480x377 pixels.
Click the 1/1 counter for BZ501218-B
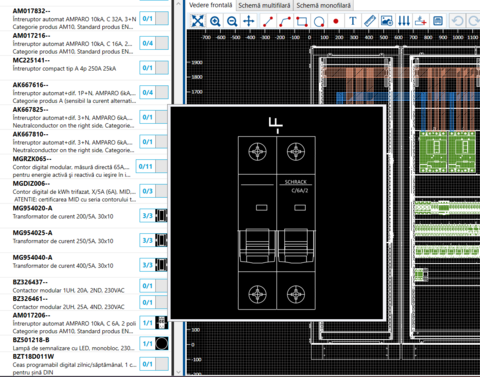click(x=148, y=343)
